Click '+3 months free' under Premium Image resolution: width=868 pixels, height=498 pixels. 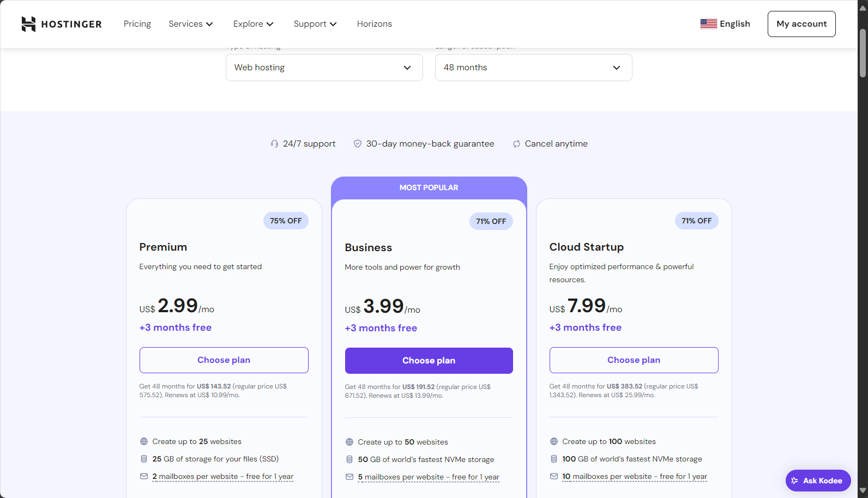click(176, 327)
